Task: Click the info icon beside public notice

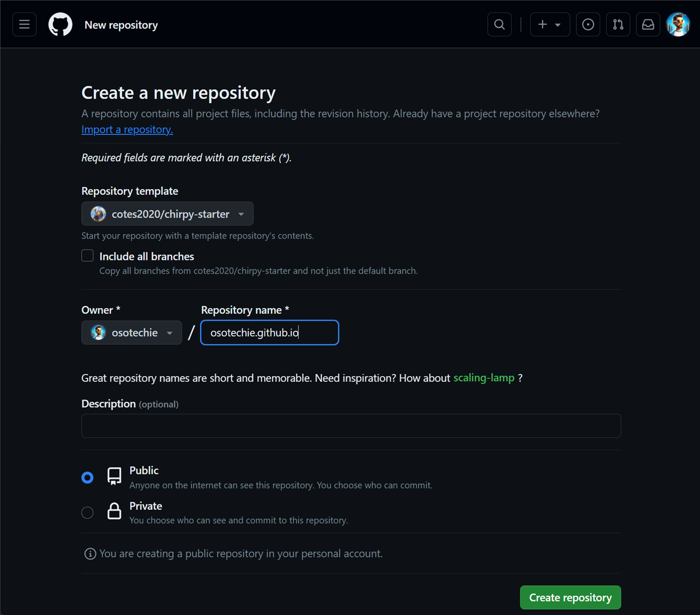Action: 90,554
